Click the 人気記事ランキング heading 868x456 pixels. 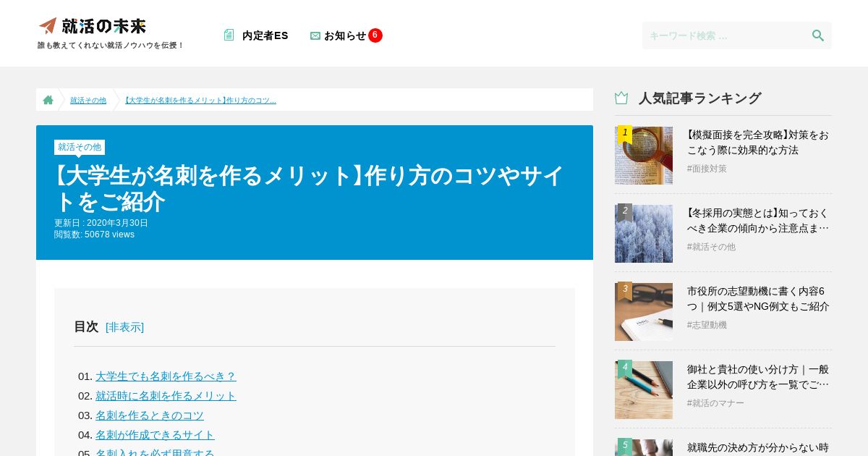(x=699, y=98)
